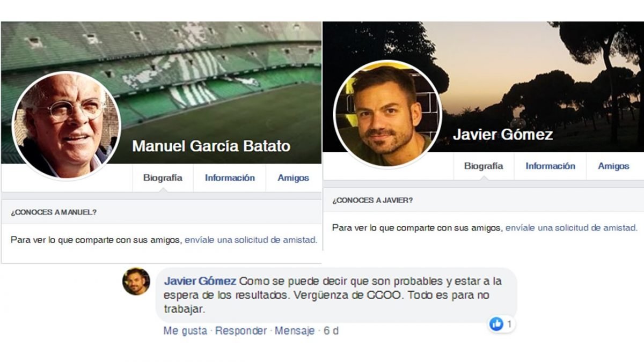Viewport: 644px width, 362px height.
Task: Open Javier Gómez's small comment avatar
Action: [x=136, y=282]
